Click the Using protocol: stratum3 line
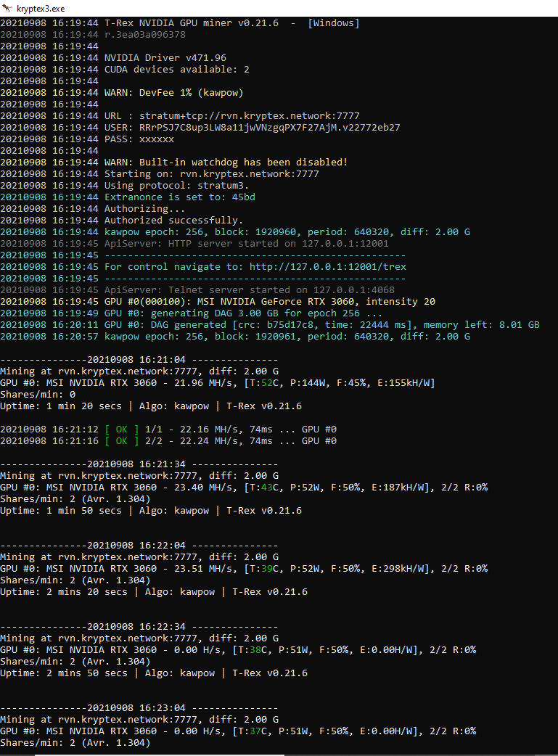Screen dimensions: 558x756 (x=124, y=185)
